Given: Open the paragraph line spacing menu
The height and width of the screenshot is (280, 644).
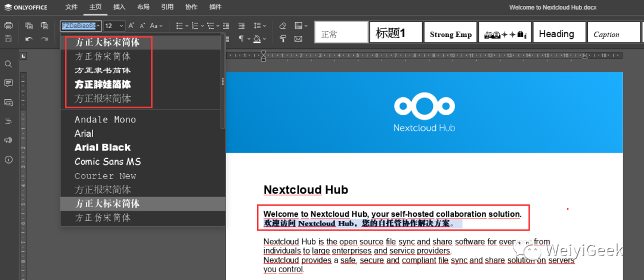Looking at the screenshot, I should [258, 26].
